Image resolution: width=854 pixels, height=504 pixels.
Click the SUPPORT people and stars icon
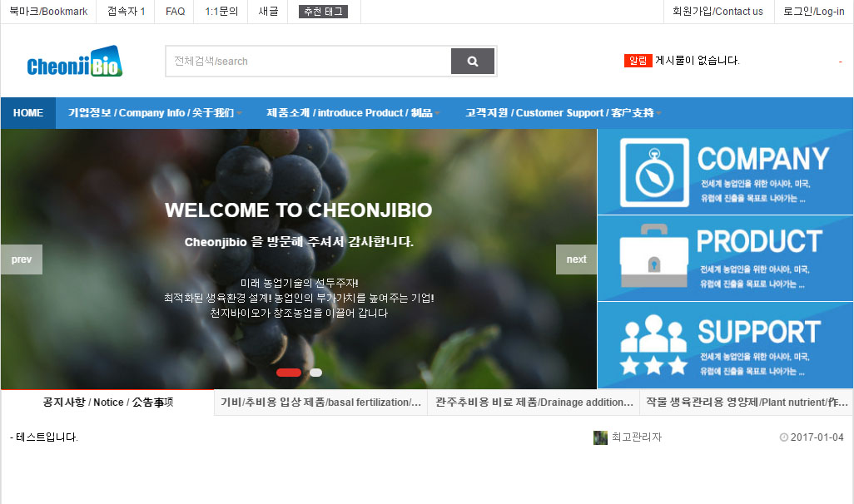point(653,344)
